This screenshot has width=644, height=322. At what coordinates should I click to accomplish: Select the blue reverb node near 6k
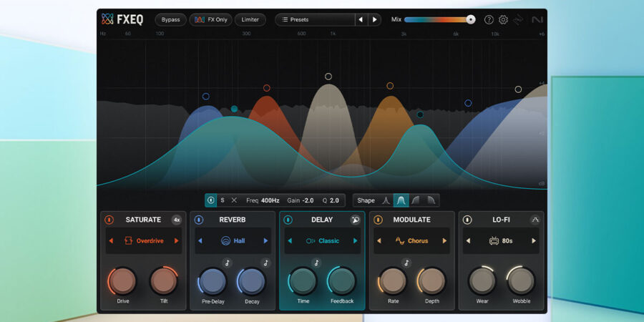coord(468,103)
